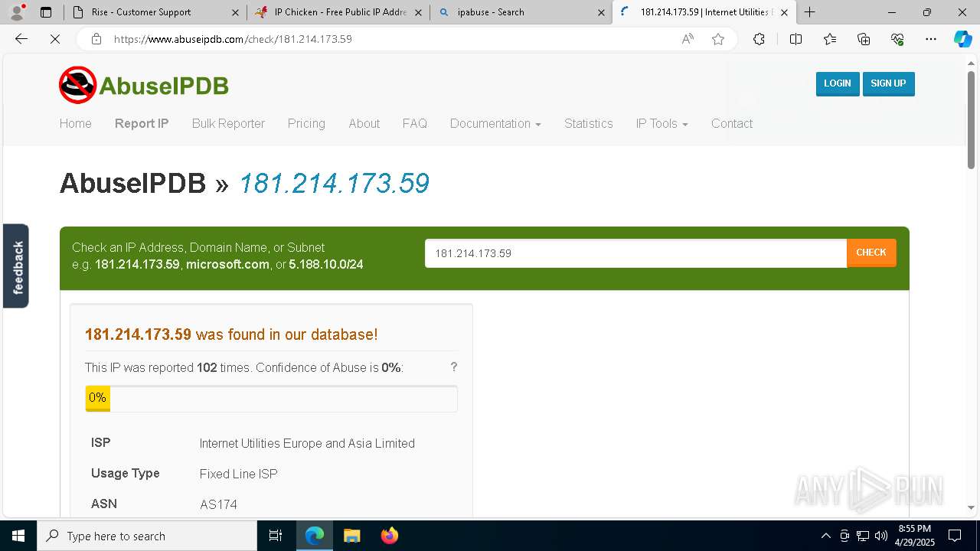Open the Favorites list icon

pyautogui.click(x=830, y=39)
